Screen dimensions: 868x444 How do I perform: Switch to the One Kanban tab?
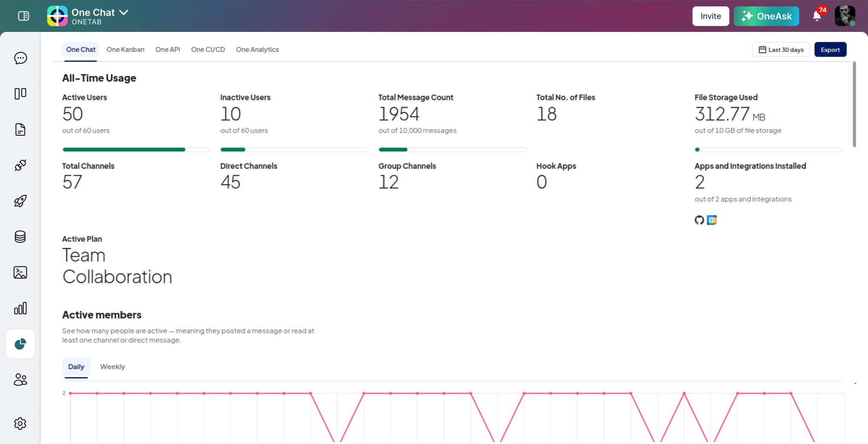click(125, 50)
